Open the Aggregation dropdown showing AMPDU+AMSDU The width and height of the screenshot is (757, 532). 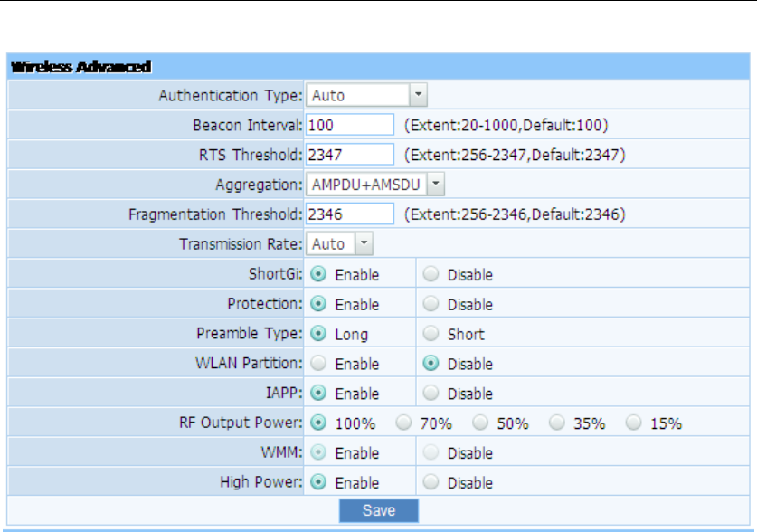tap(375, 185)
